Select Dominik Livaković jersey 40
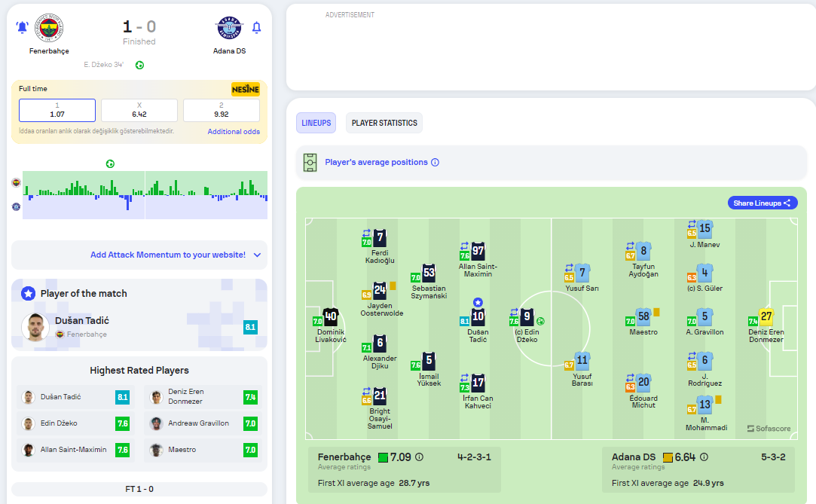This screenshot has width=816, height=504. click(x=331, y=316)
